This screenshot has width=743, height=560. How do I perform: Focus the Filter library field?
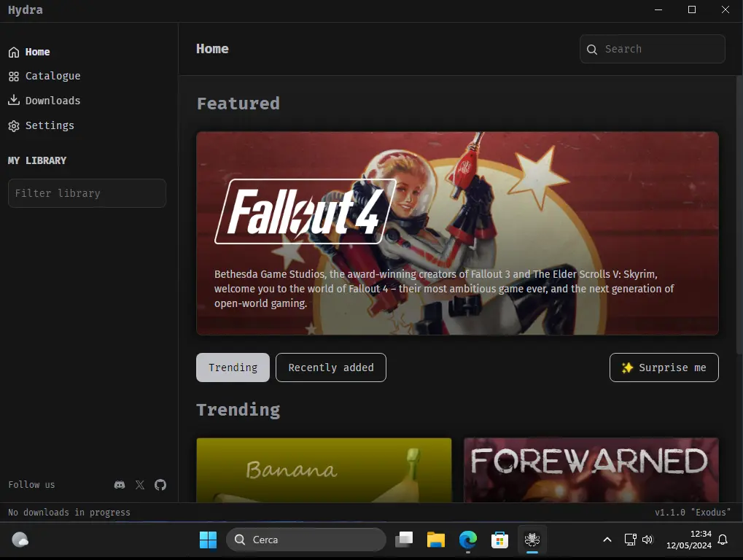pos(87,193)
